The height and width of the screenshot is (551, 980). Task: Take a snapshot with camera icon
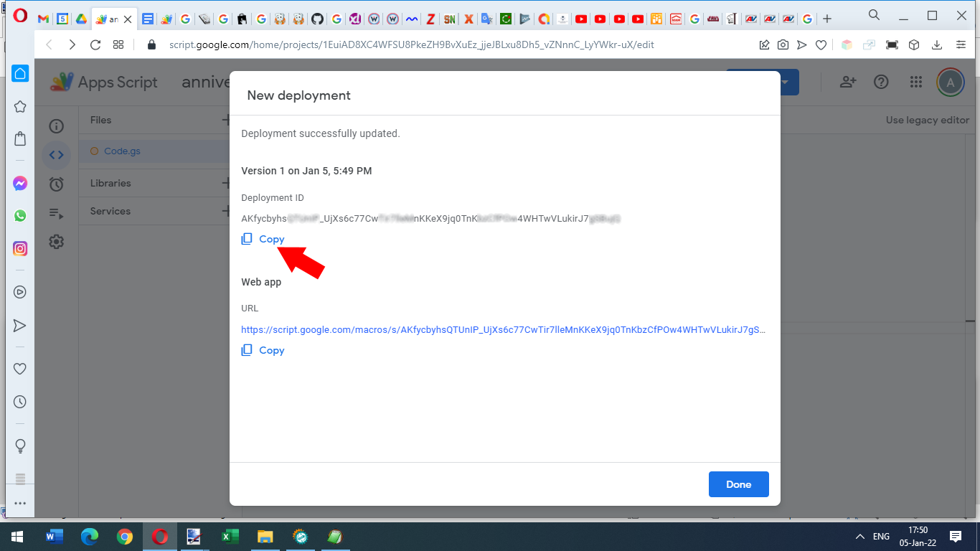(x=783, y=44)
